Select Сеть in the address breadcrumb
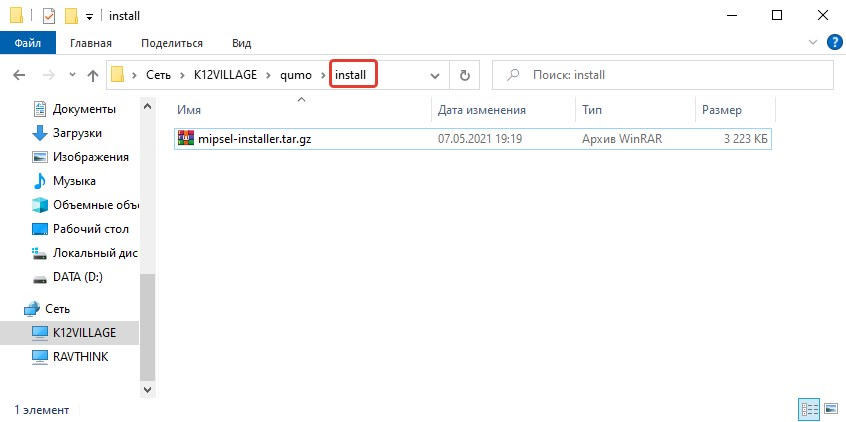This screenshot has width=846, height=422. pos(158,75)
